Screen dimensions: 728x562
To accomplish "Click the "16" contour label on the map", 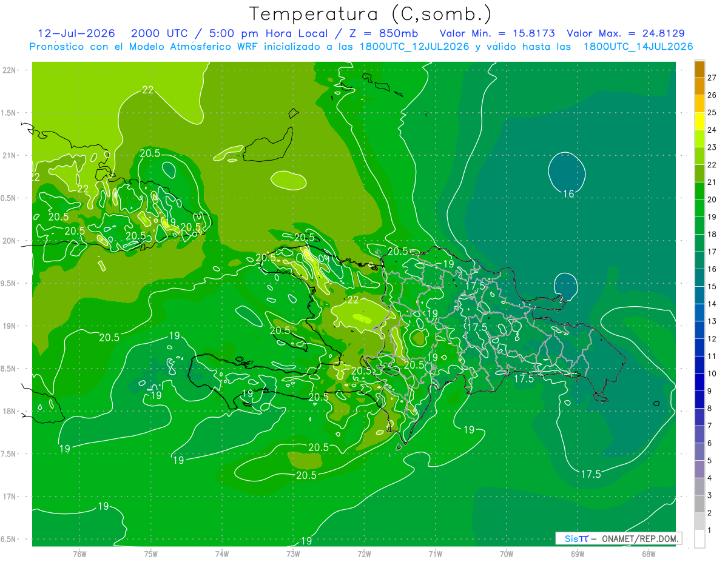I will [x=568, y=194].
